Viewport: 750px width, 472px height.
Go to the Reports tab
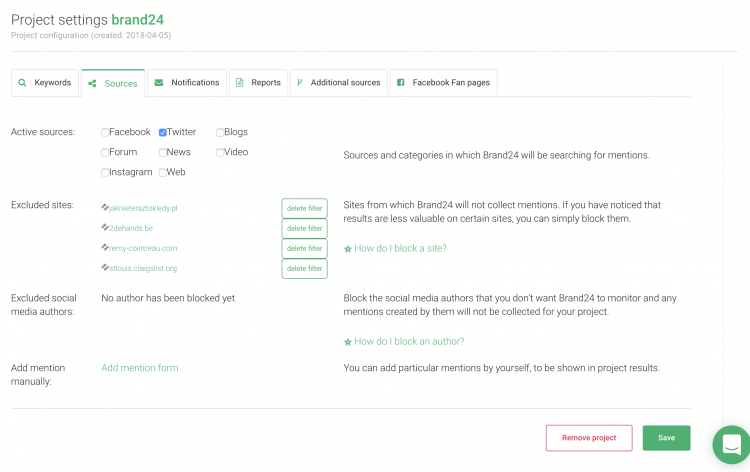(x=258, y=83)
